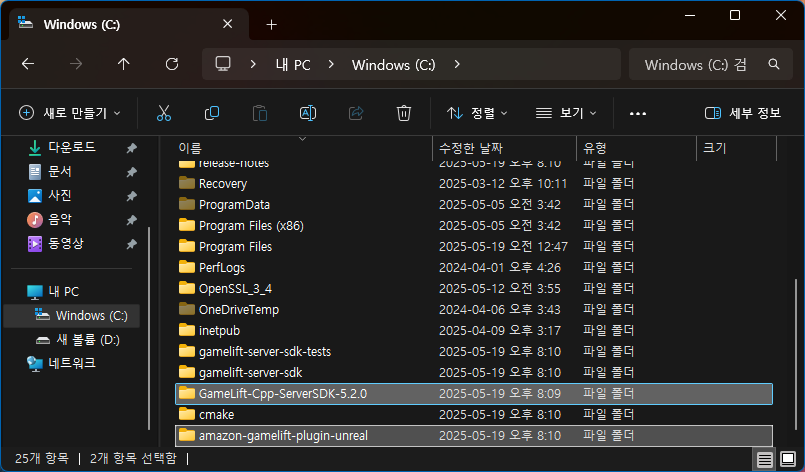Select the PerfLogs folder
The image size is (805, 472).
click(x=473, y=268)
